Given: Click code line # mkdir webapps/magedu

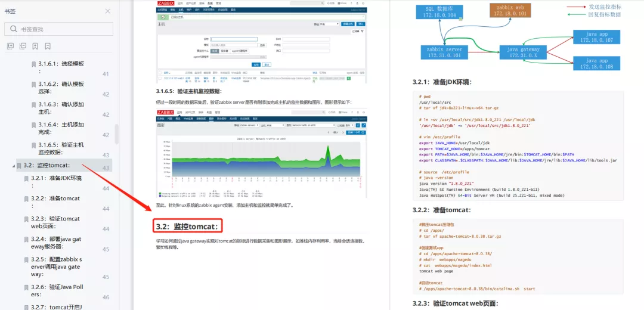Looking at the screenshot, I should pos(450,259).
